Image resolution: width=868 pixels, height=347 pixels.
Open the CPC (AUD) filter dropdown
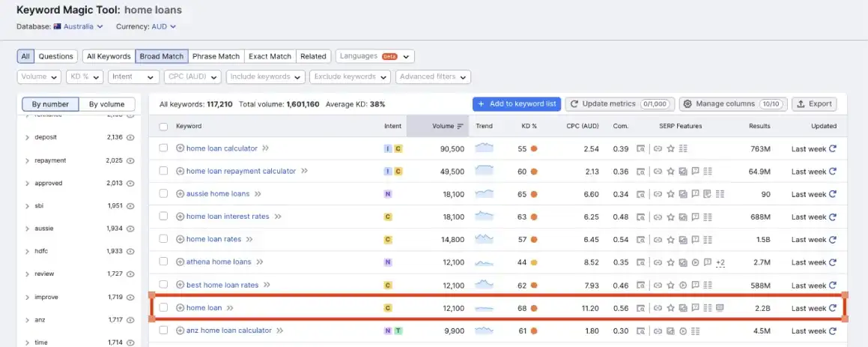(192, 77)
